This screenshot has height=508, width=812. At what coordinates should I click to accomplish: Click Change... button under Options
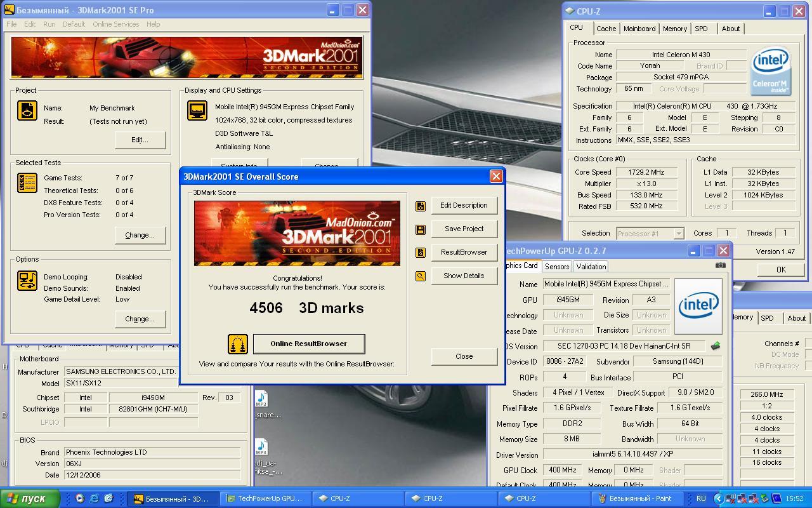click(140, 319)
